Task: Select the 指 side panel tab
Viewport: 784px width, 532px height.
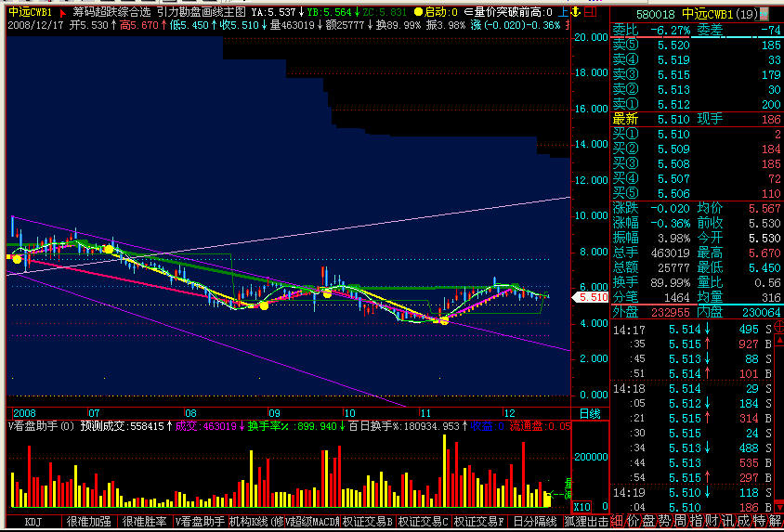Action: point(696,521)
